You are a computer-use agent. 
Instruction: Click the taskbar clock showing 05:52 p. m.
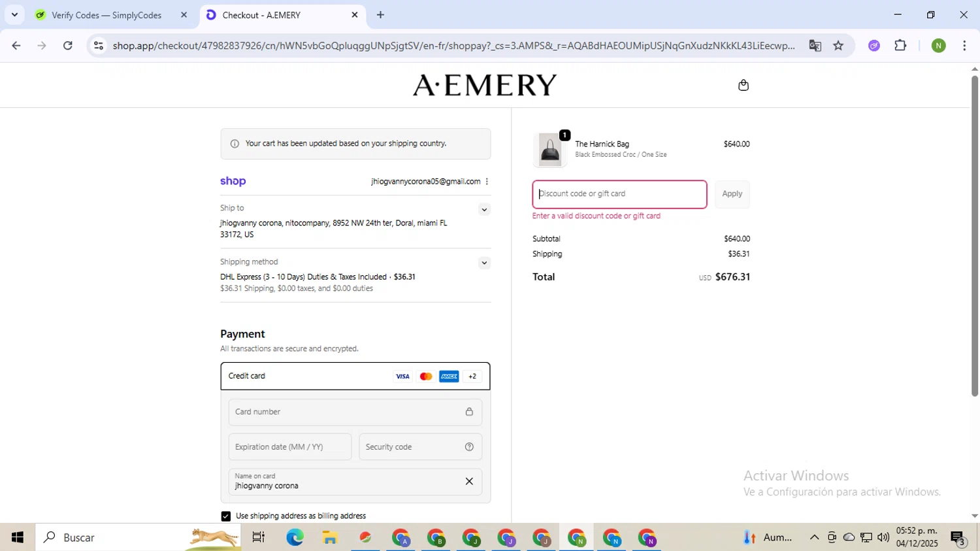click(x=917, y=537)
